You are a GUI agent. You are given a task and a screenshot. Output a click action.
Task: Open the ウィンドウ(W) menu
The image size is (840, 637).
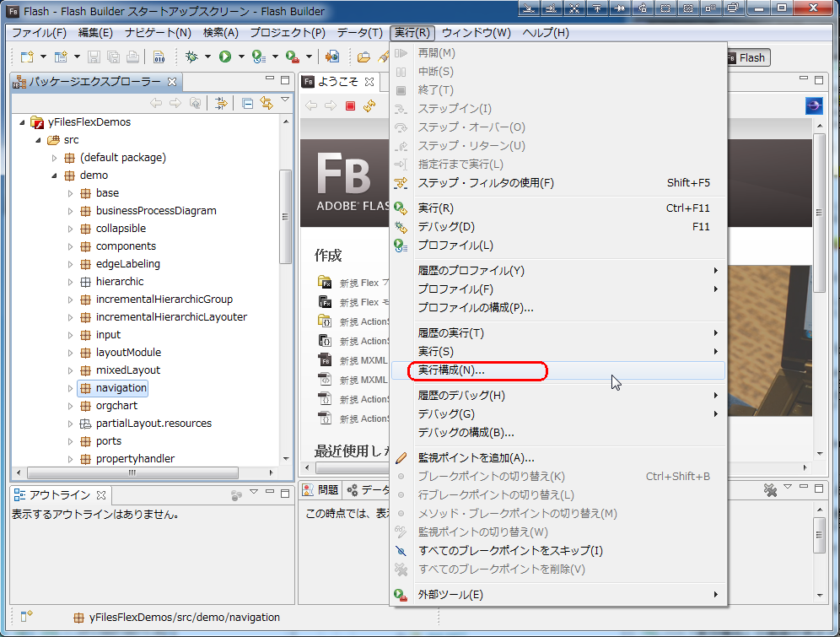tap(477, 33)
